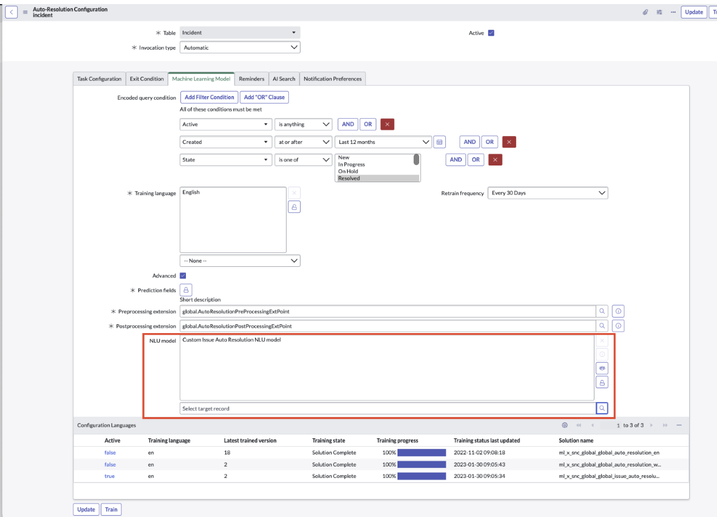
Task: Click AND on the Active condition row
Action: (348, 124)
